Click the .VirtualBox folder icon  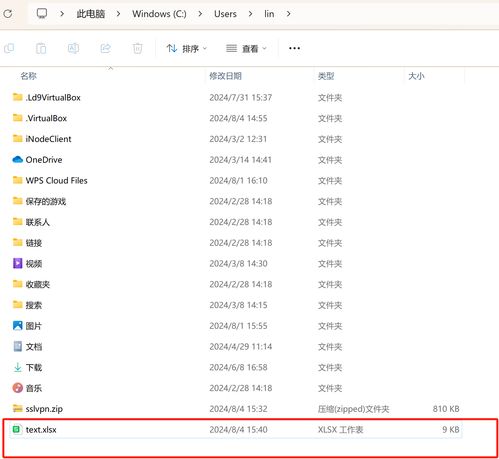(x=17, y=118)
